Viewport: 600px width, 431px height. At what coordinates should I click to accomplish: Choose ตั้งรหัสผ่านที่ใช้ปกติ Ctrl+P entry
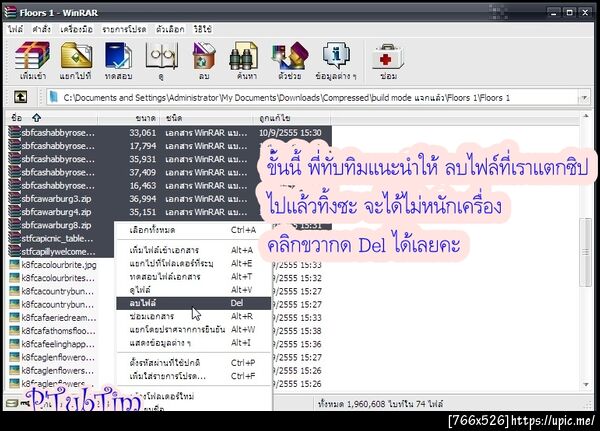[x=194, y=362]
